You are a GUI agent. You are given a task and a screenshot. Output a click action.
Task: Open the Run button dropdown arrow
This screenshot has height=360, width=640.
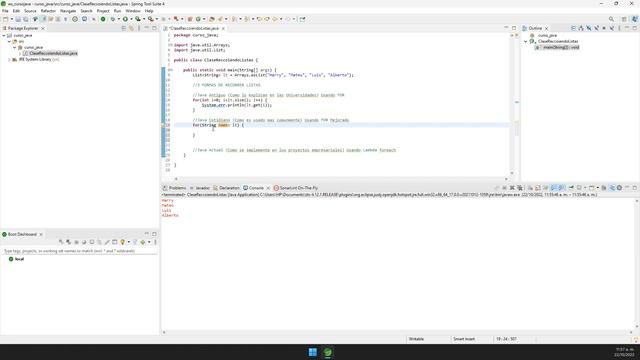(x=131, y=19)
